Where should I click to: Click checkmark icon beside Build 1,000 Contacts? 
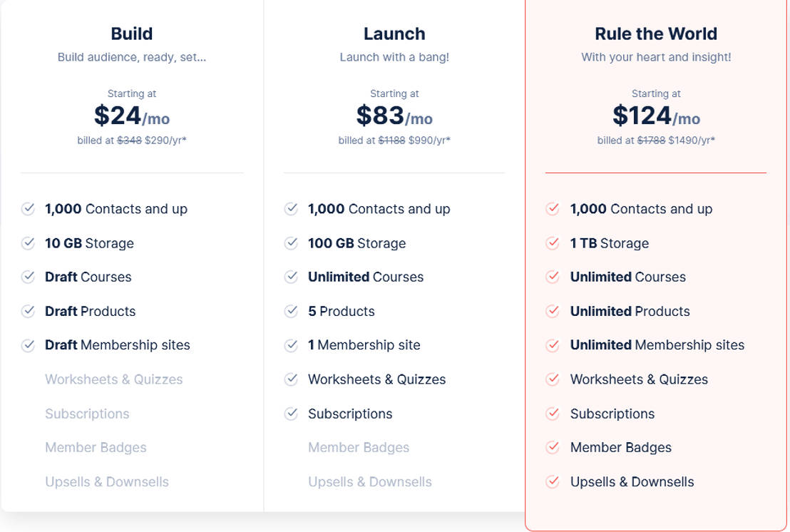click(x=29, y=208)
